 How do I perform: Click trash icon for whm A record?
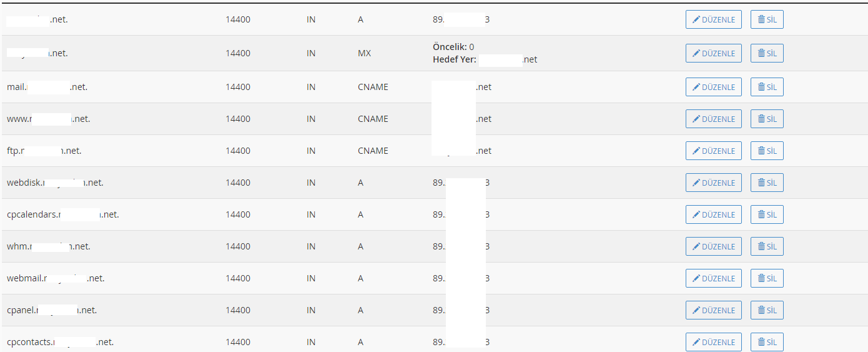761,246
